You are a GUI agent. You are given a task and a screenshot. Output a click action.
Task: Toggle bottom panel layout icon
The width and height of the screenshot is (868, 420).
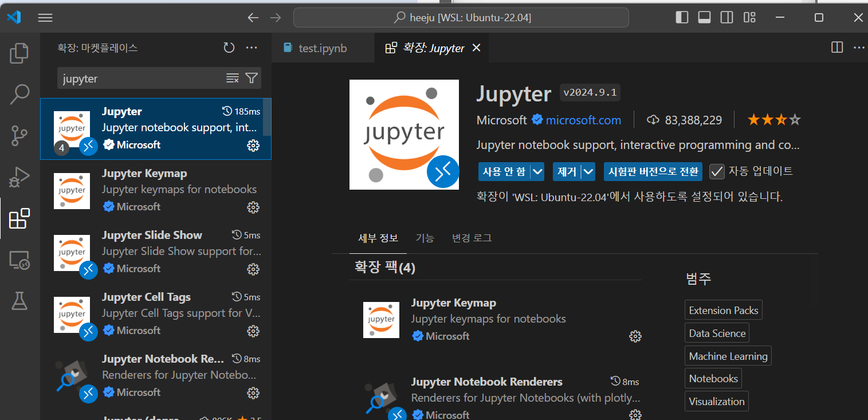click(704, 18)
